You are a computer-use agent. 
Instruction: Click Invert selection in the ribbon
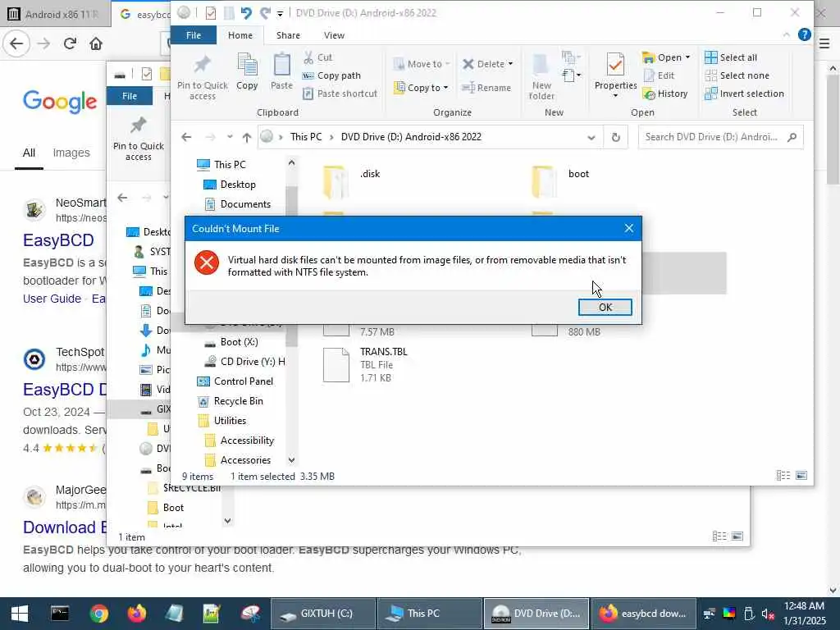click(744, 94)
